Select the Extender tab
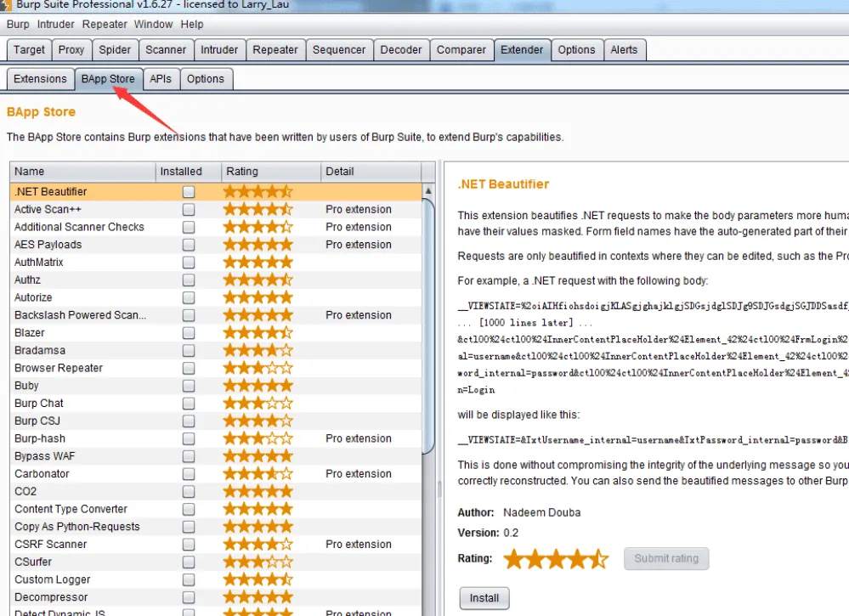This screenshot has width=849, height=616. [x=522, y=50]
